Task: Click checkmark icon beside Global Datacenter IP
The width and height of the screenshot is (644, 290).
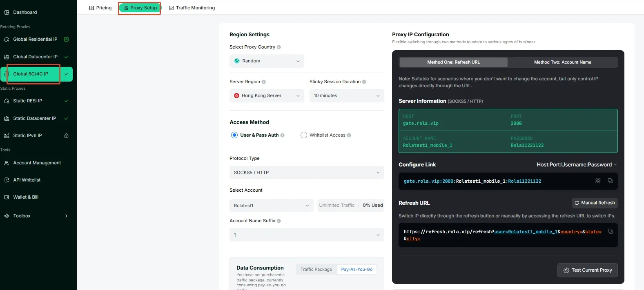Action: [x=66, y=57]
